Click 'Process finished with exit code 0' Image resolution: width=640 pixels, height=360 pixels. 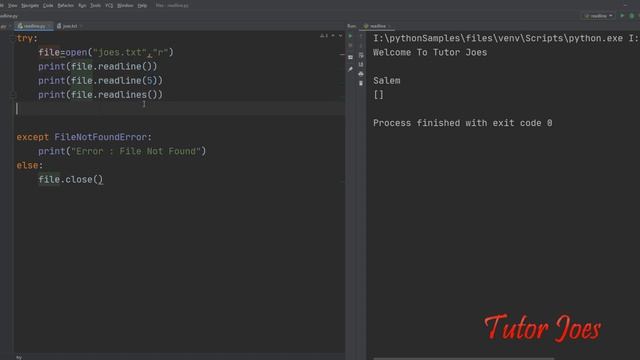coord(462,123)
